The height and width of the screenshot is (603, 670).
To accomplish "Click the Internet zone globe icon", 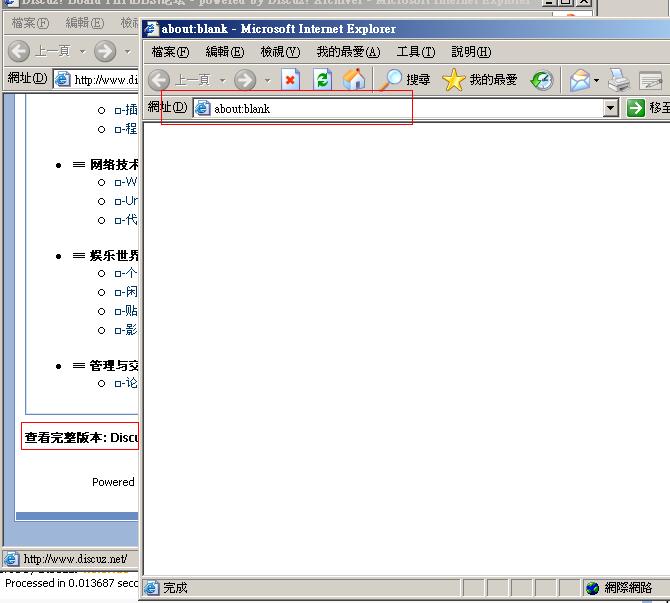I will click(592, 588).
